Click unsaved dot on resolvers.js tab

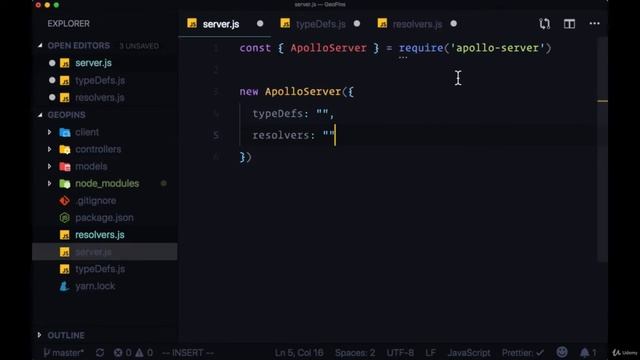[x=453, y=24]
